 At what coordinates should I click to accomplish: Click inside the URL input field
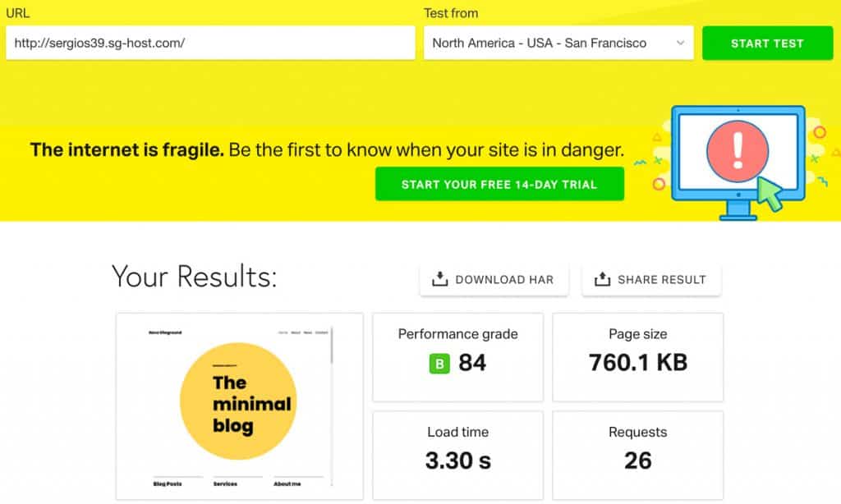pos(210,44)
